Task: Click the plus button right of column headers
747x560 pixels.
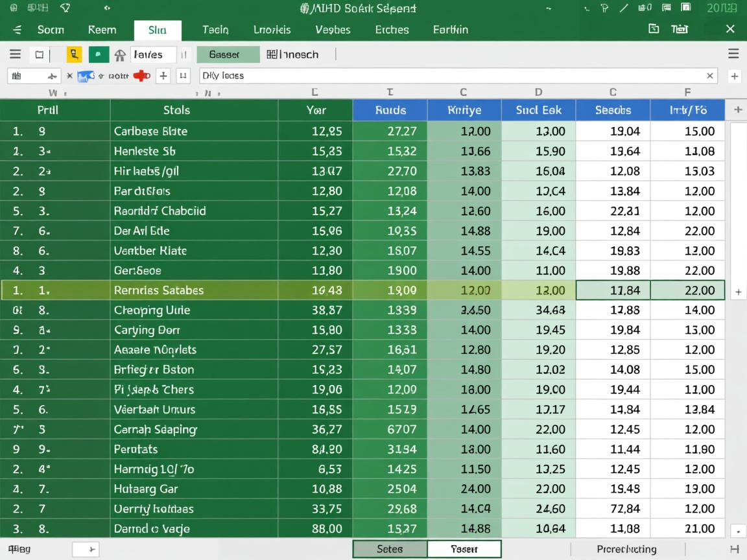Action: click(738, 110)
